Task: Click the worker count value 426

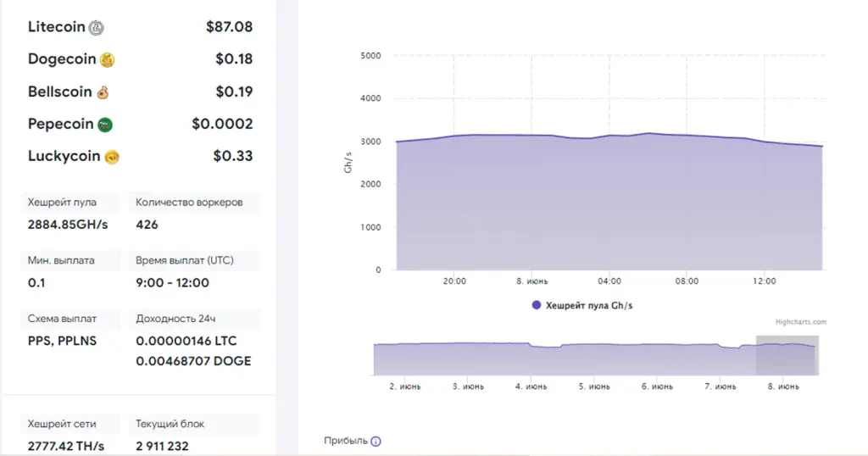Action: [x=147, y=224]
